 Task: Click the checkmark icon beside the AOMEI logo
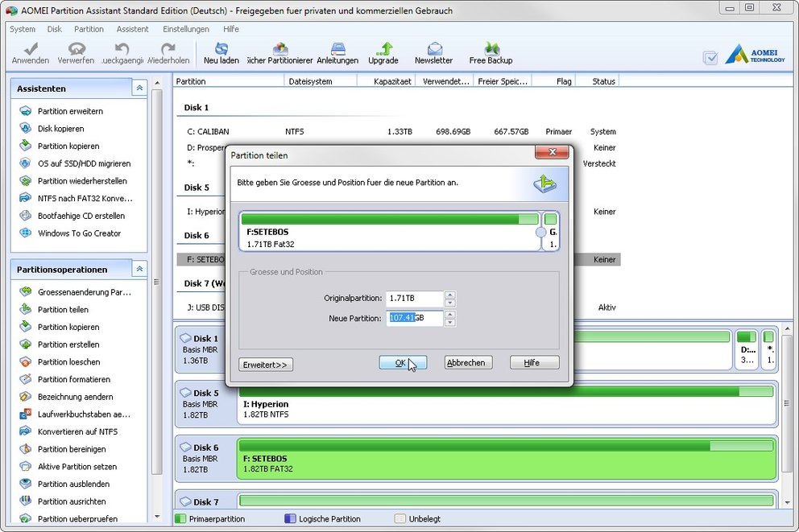(710, 57)
